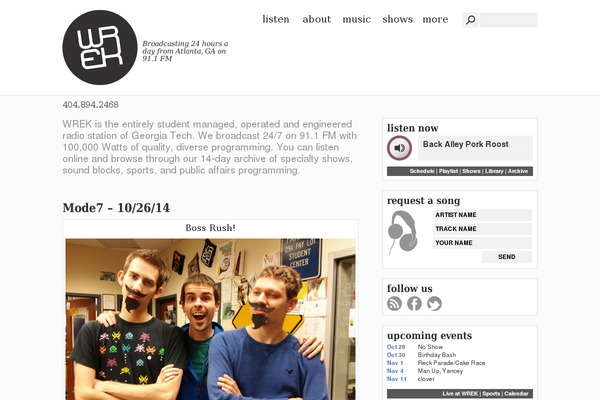The height and width of the screenshot is (400, 600).
Task: Visit the WREK Facebook page icon
Action: (414, 304)
